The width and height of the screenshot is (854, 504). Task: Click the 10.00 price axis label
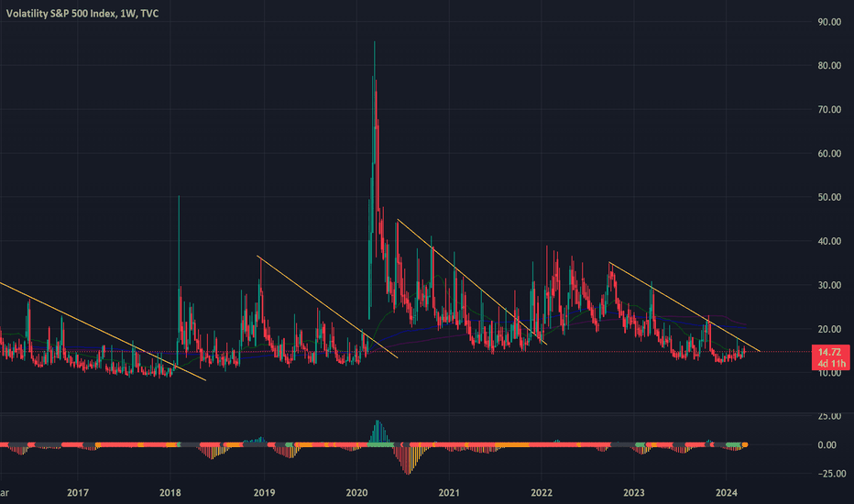click(x=829, y=373)
